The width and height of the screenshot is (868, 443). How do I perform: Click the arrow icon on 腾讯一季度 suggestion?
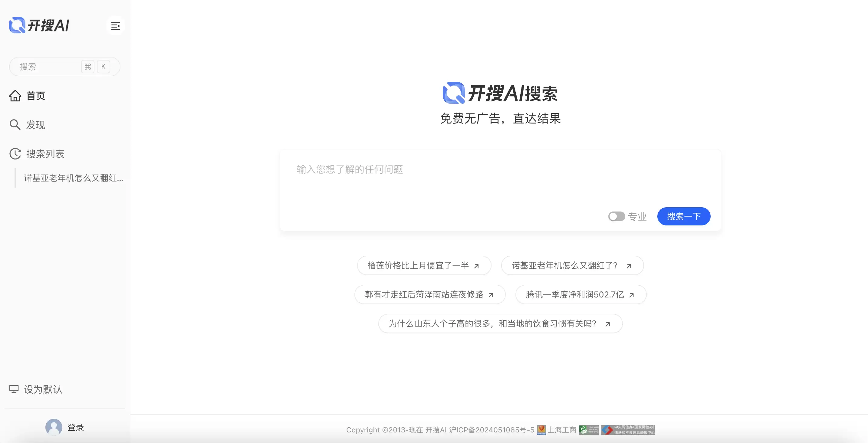point(631,295)
